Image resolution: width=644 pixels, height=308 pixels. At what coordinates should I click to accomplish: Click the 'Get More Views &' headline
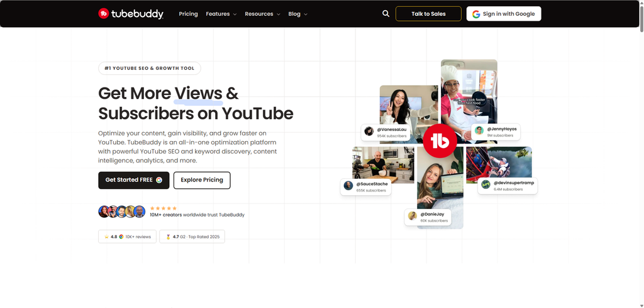point(169,93)
